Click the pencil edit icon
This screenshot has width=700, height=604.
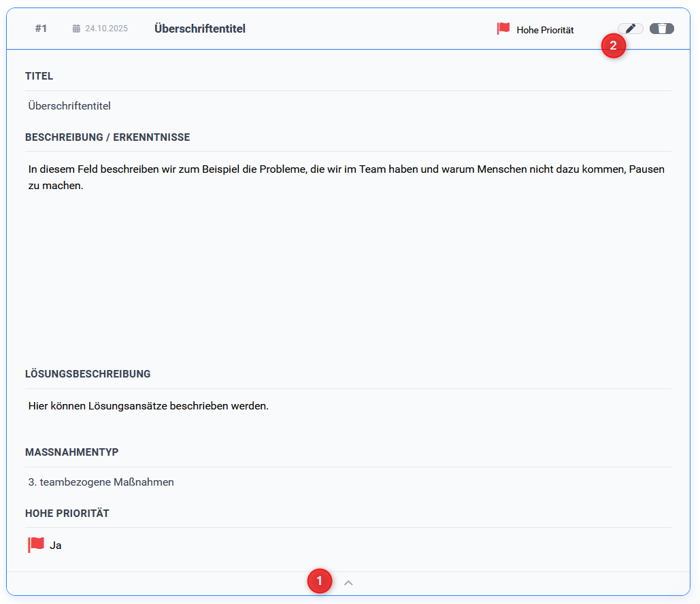click(631, 29)
